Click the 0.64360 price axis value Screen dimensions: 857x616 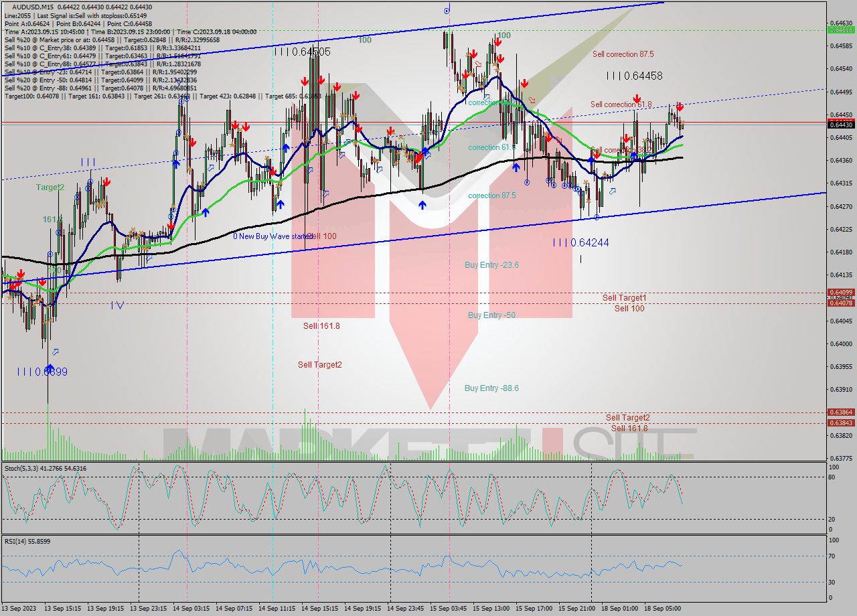click(841, 160)
